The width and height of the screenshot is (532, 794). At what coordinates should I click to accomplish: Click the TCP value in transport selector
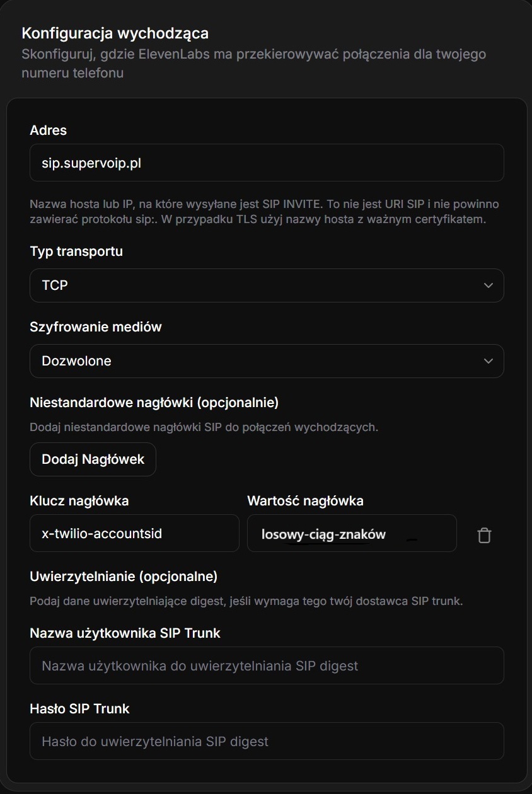click(x=55, y=285)
